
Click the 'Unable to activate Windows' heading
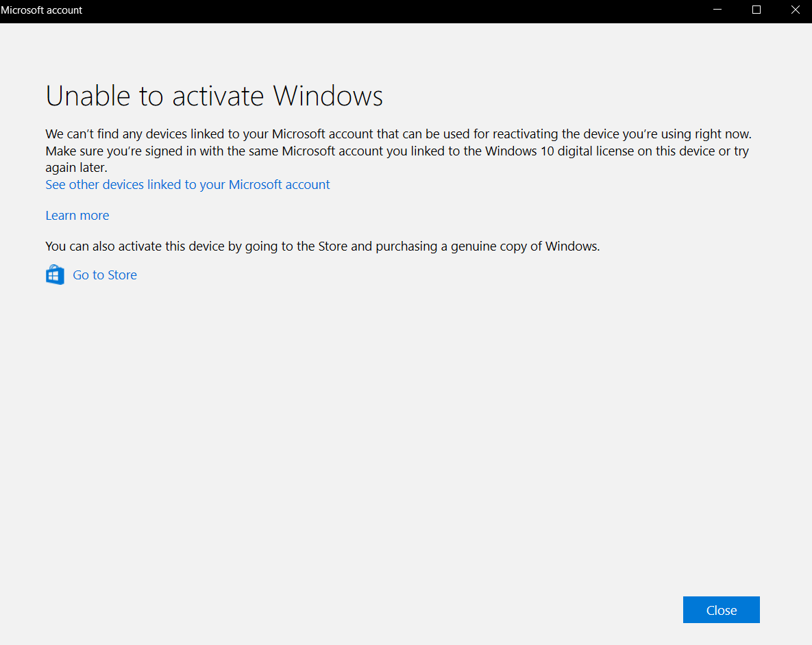pyautogui.click(x=214, y=96)
